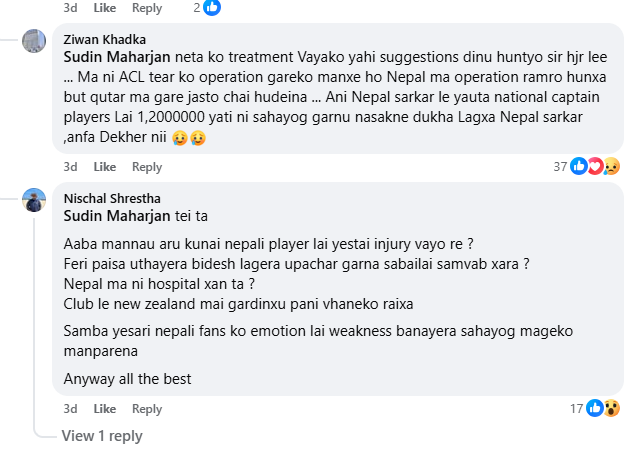Click the like reaction icon at top comment
Image resolution: width=633 pixels, height=454 pixels.
211,7
